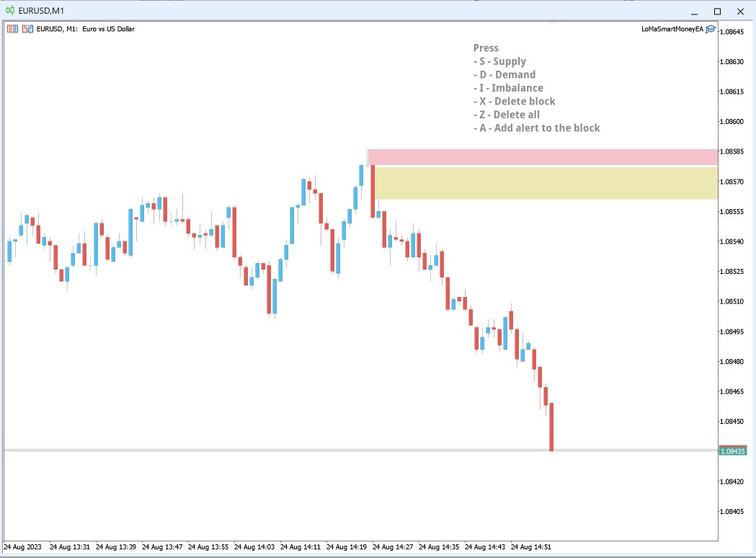This screenshot has height=558, width=756.
Task: Click the 'S - Supply' hotkey line
Action: 500,61
